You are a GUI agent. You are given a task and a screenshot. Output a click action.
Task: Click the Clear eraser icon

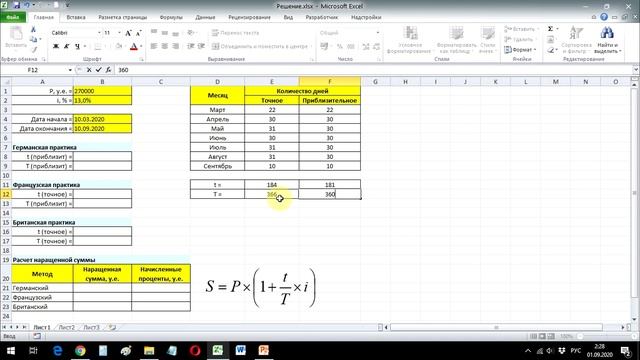pyautogui.click(x=551, y=50)
